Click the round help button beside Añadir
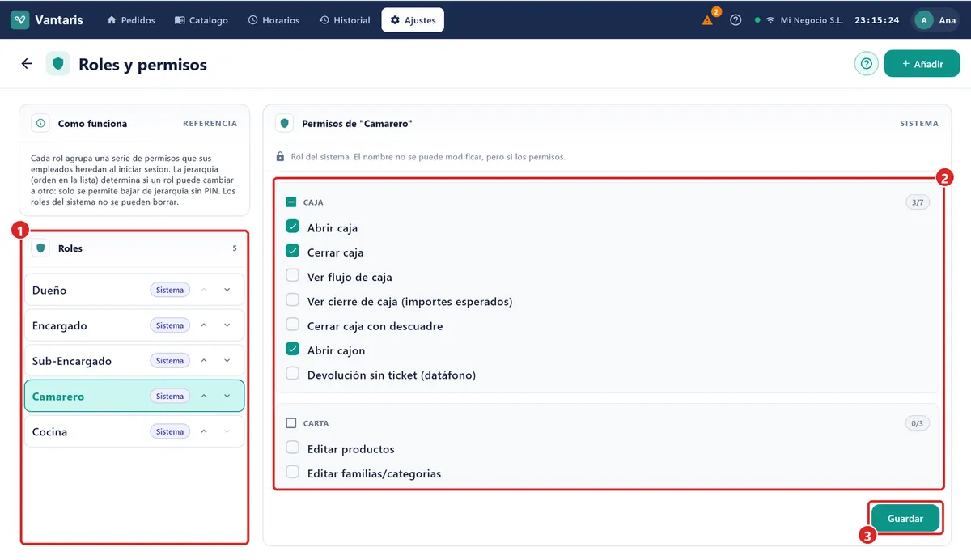This screenshot has width=971, height=560. click(867, 64)
